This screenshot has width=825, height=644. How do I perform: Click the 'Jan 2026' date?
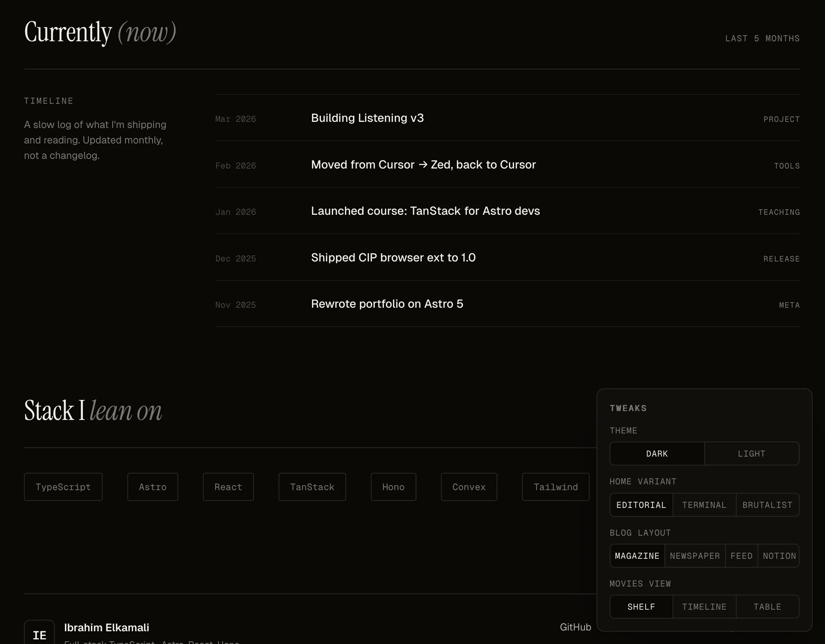tap(235, 212)
